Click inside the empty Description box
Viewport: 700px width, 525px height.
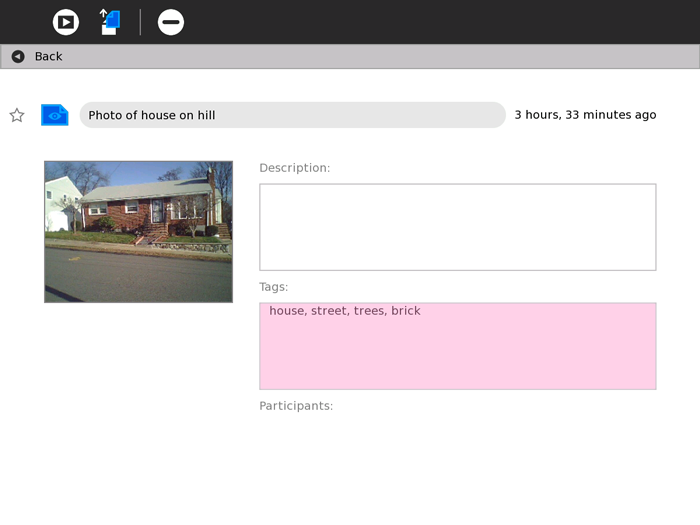pyautogui.click(x=458, y=227)
